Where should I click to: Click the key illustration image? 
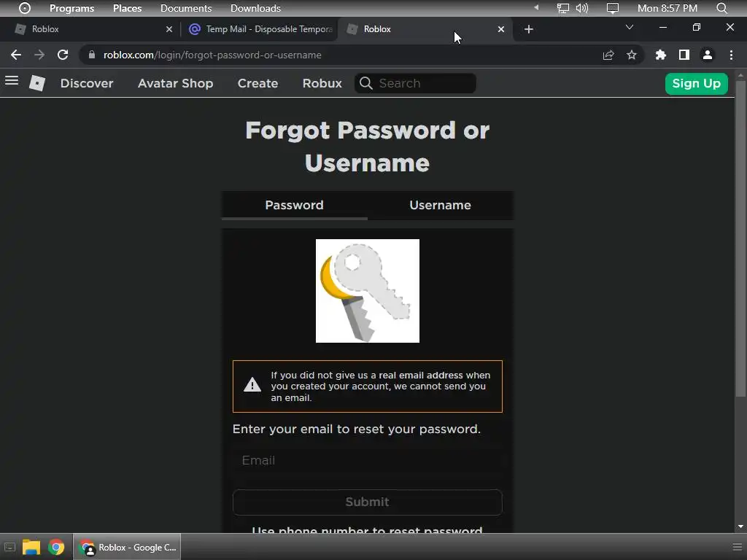coord(368,291)
